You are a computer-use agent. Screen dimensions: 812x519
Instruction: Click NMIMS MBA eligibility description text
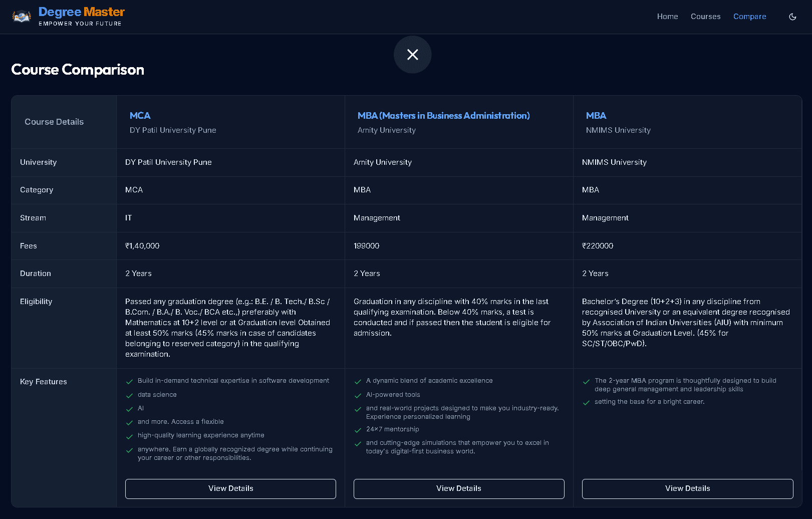tap(686, 322)
